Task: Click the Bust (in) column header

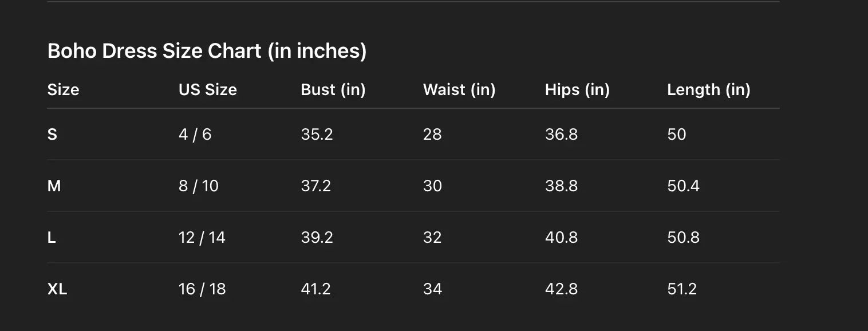Action: [333, 89]
